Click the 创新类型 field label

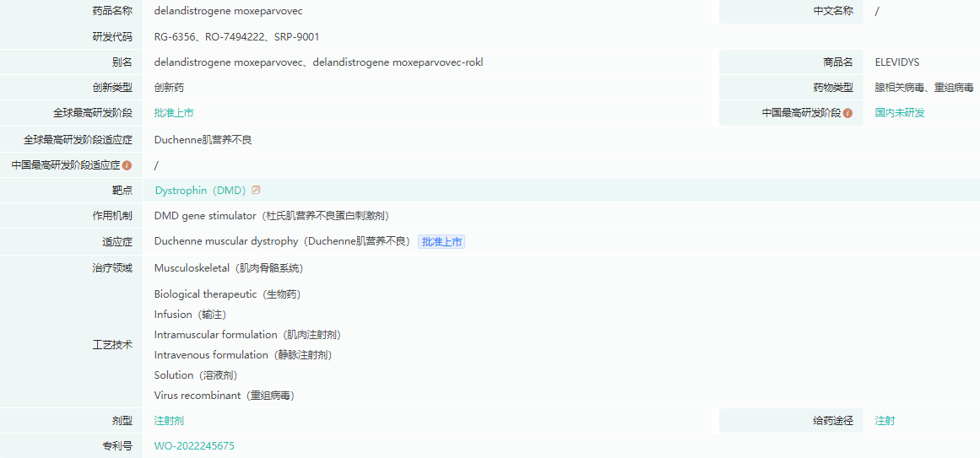[x=112, y=88]
